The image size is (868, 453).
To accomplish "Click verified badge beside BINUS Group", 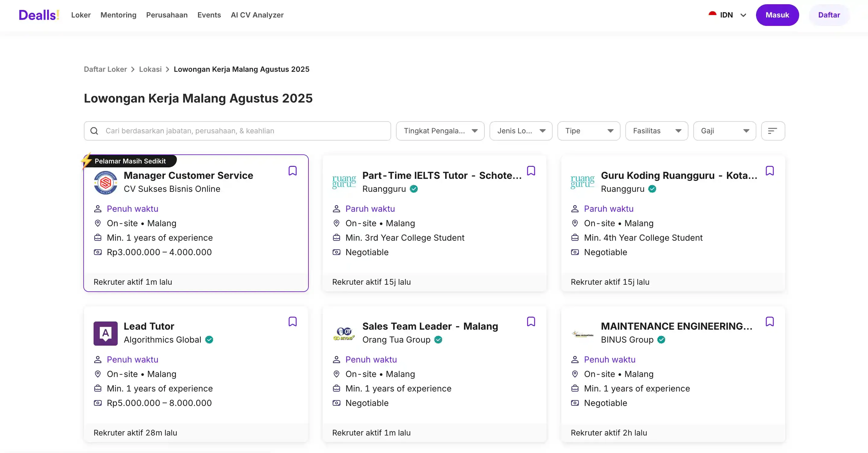I will coord(662,340).
